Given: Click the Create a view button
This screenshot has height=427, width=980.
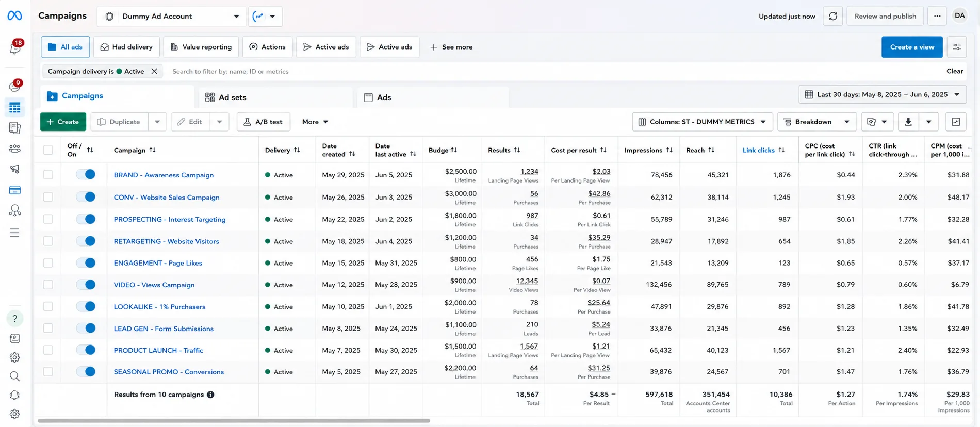Looking at the screenshot, I should (912, 47).
